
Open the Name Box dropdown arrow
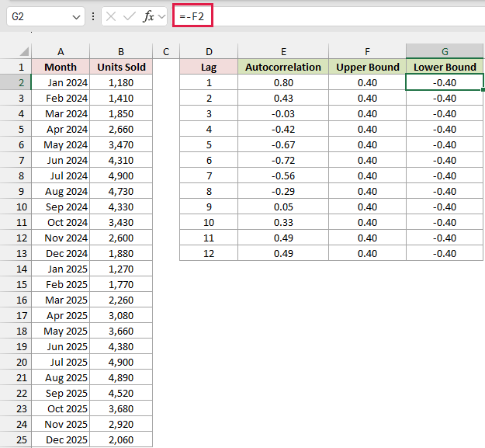click(x=76, y=17)
